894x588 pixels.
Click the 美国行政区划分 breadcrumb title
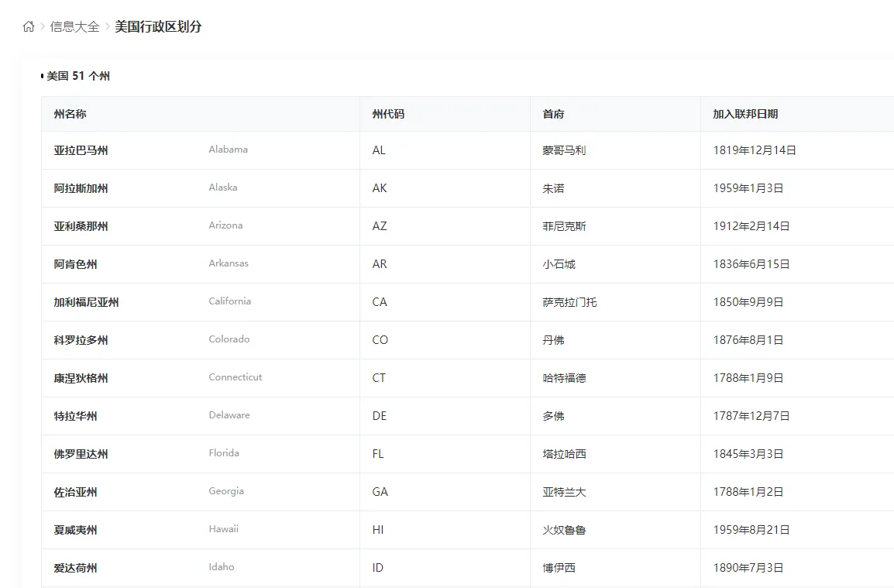tap(158, 27)
